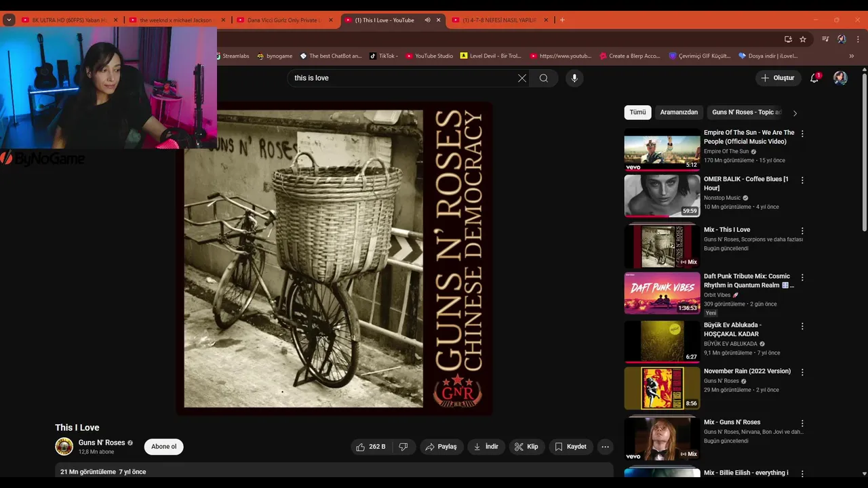
Task: Open Daft Punk Vibes thumbnail
Action: (662, 293)
